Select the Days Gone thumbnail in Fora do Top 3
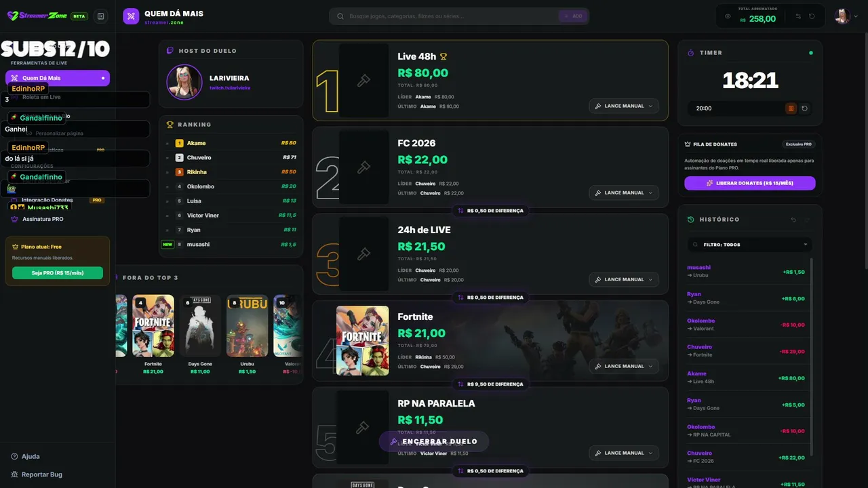 tap(200, 326)
